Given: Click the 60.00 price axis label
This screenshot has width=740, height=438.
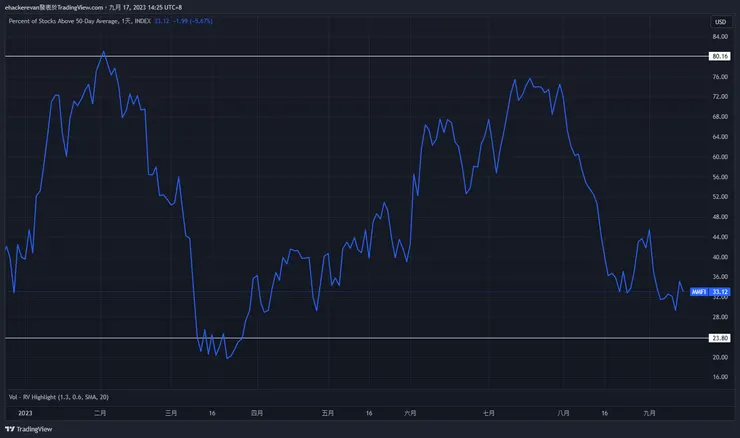Looking at the screenshot, I should click(x=720, y=157).
